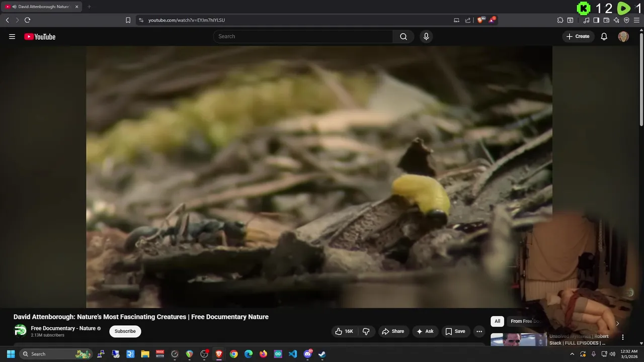The image size is (644, 362).
Task: Click the address bar URL
Action: (x=187, y=20)
